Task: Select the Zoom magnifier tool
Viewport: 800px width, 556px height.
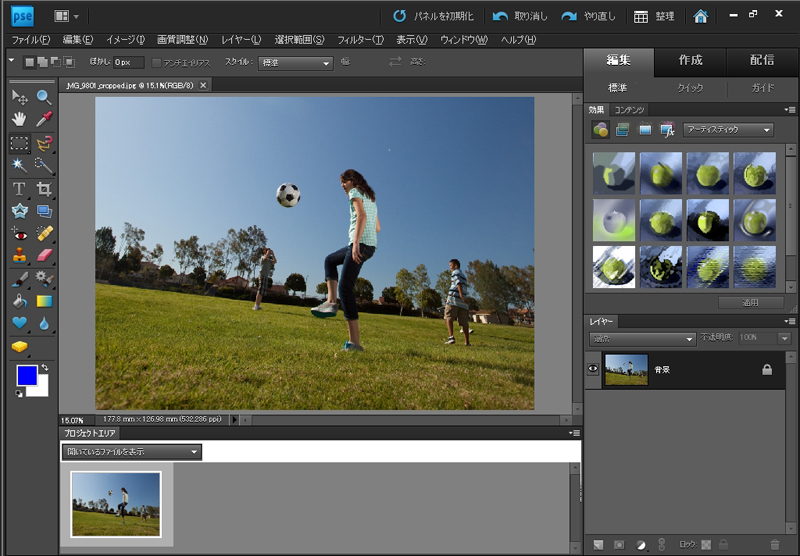Action: 44,97
